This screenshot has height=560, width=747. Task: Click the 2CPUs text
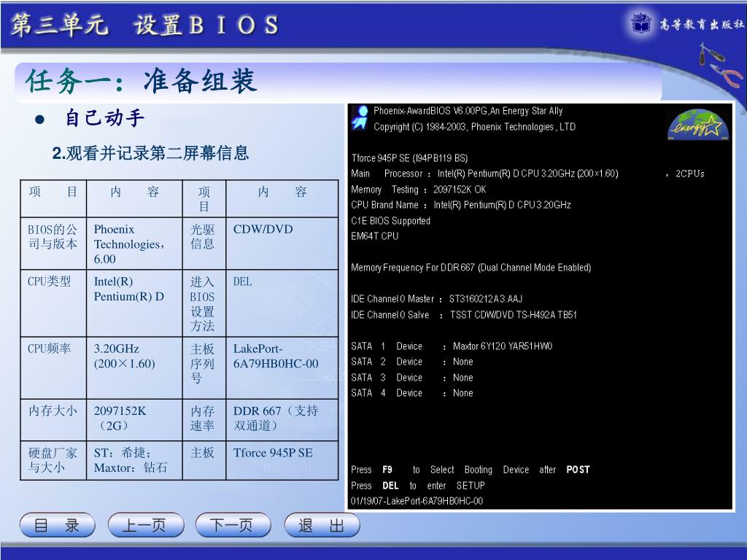tap(690, 174)
